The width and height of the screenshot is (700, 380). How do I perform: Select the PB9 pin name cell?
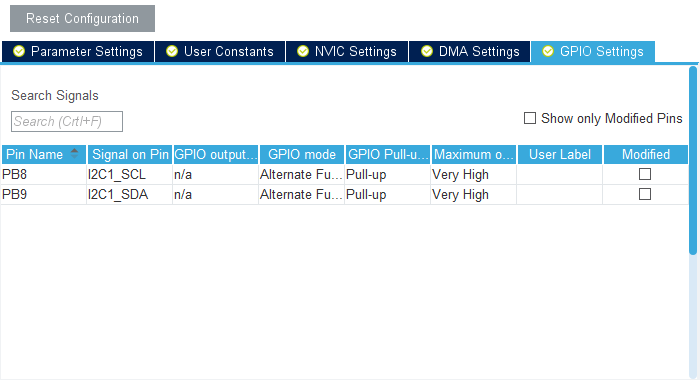coord(44,195)
